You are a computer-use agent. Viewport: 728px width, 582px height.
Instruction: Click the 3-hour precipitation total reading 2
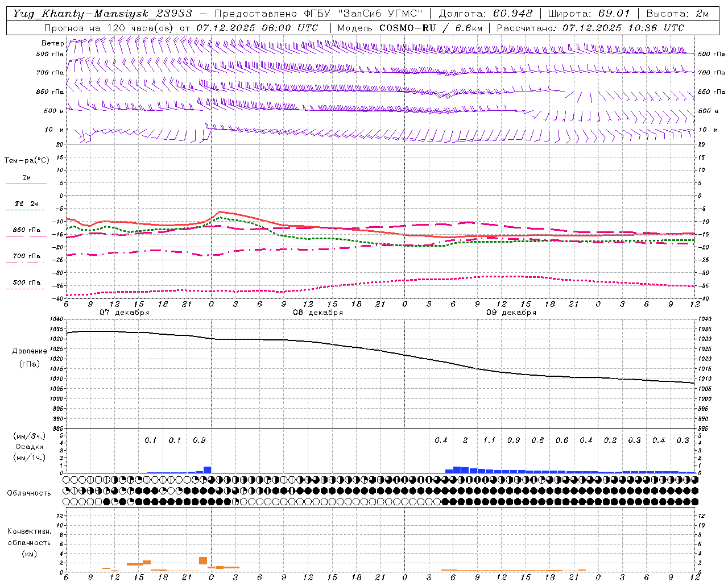465,440
